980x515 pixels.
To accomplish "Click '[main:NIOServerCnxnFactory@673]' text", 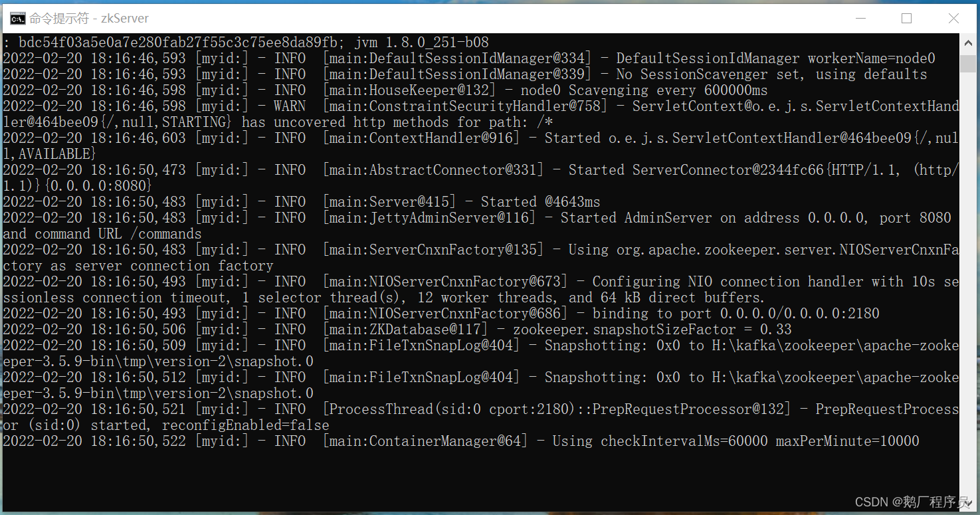I will pyautogui.click(x=445, y=282).
